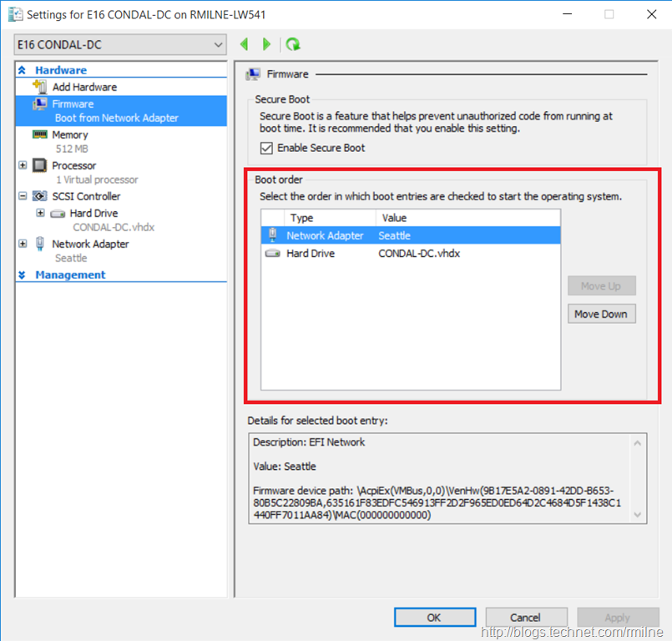The width and height of the screenshot is (672, 641).
Task: Click the Move Down button
Action: click(x=601, y=314)
